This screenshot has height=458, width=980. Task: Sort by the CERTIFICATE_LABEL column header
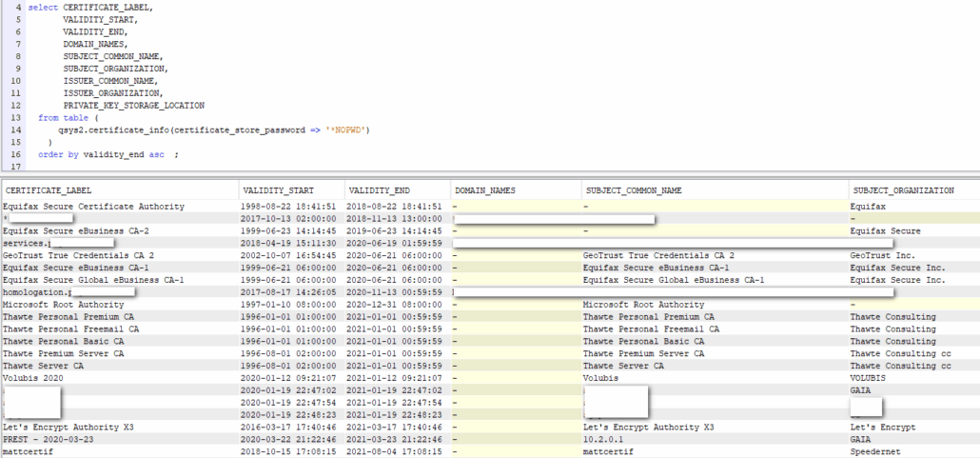[49, 190]
